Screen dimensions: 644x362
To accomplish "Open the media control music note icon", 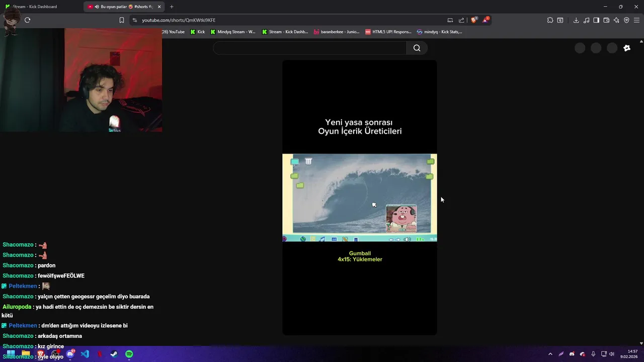I will click(x=587, y=20).
